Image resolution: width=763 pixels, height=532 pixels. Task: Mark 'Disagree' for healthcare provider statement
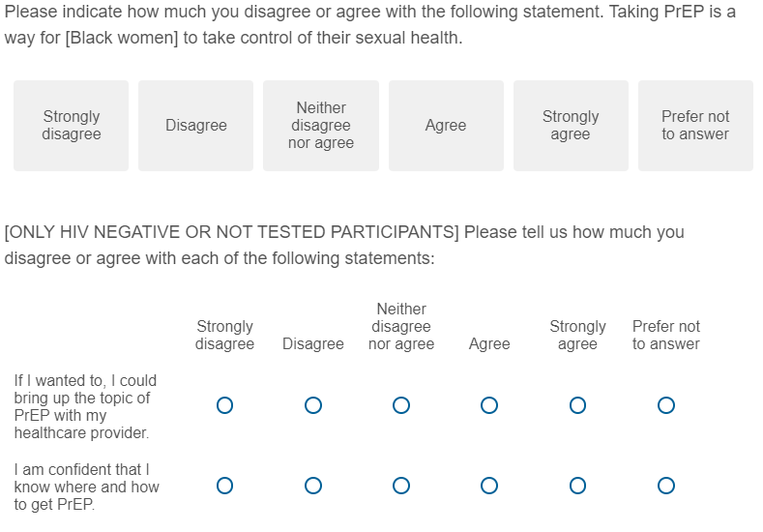(x=313, y=405)
